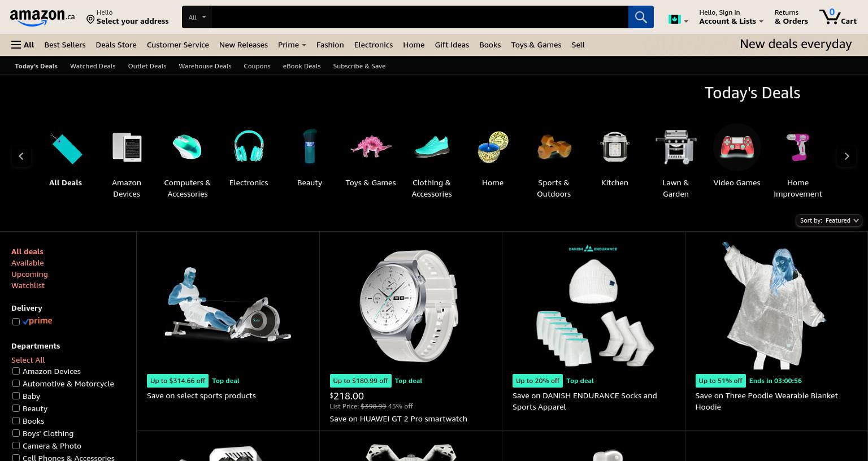Screen dimensions: 868x461
Task: Open Watched Deals tab
Action: [x=93, y=66]
